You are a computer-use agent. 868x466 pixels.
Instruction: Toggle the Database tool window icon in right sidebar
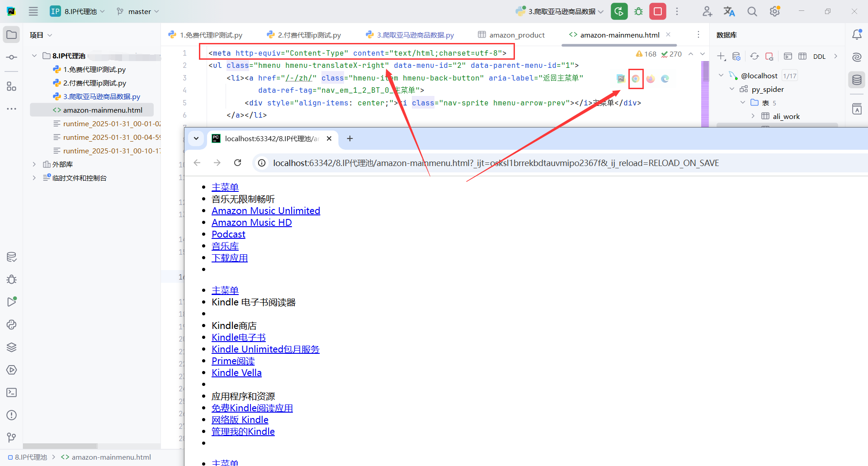(857, 80)
